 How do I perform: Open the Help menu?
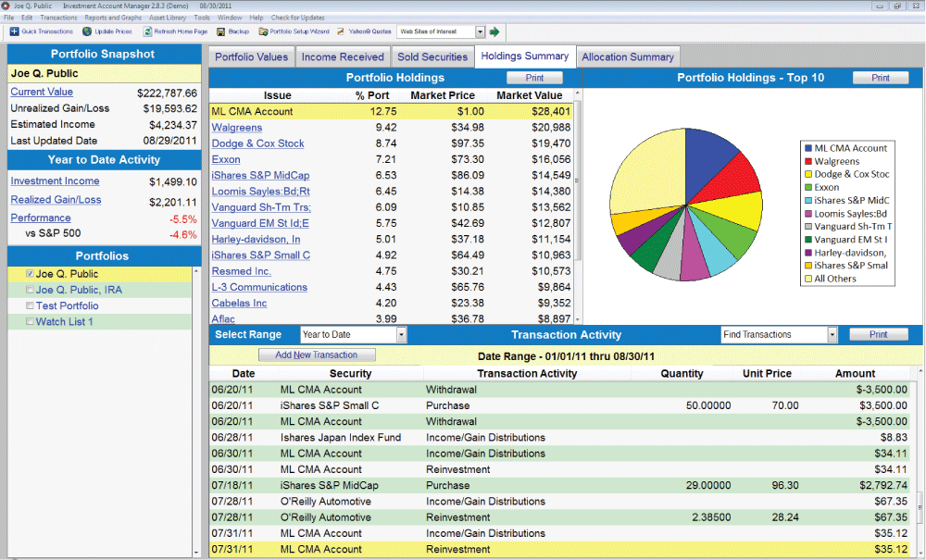(257, 18)
